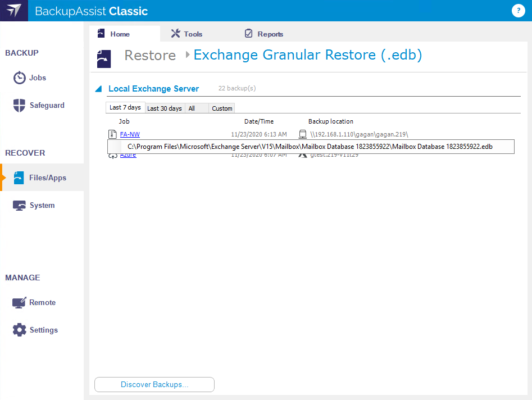Click the Reports clipboard check icon
532x400 pixels.
(x=249, y=33)
